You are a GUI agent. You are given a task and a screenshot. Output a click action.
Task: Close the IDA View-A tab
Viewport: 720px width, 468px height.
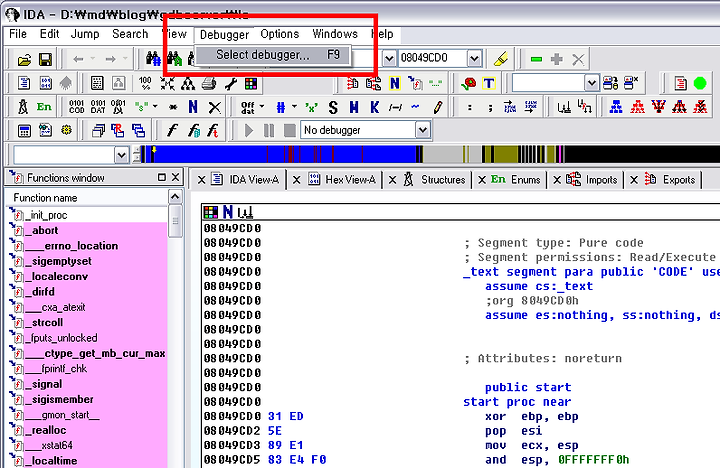click(x=201, y=180)
